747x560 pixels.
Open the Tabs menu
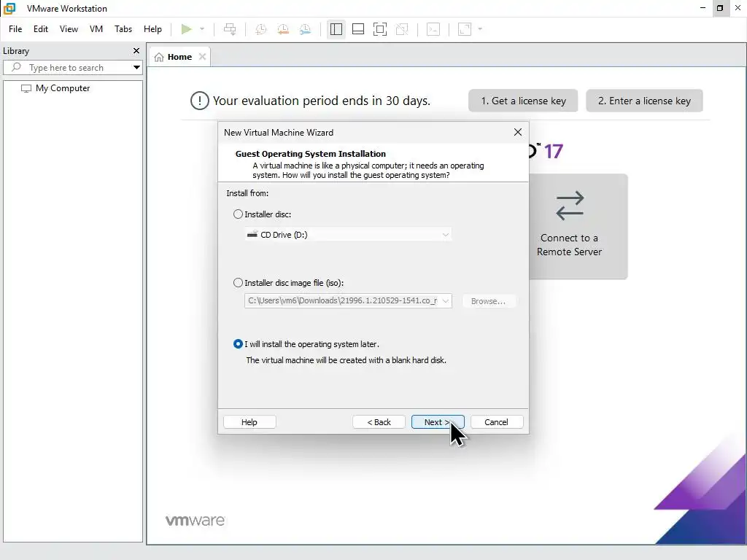pos(123,29)
